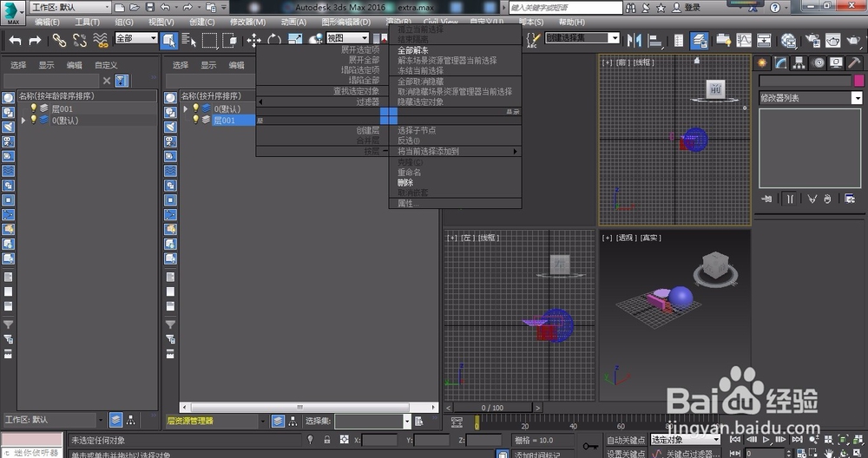868x458 pixels.
Task: Click the 设置关键点 set key button
Action: coord(626,454)
